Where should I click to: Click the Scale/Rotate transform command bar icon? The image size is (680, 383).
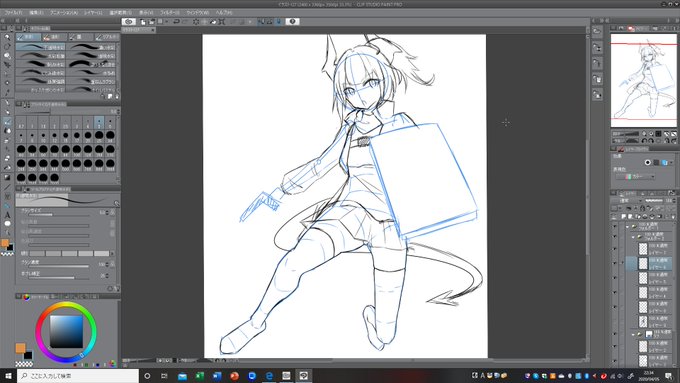point(222,22)
